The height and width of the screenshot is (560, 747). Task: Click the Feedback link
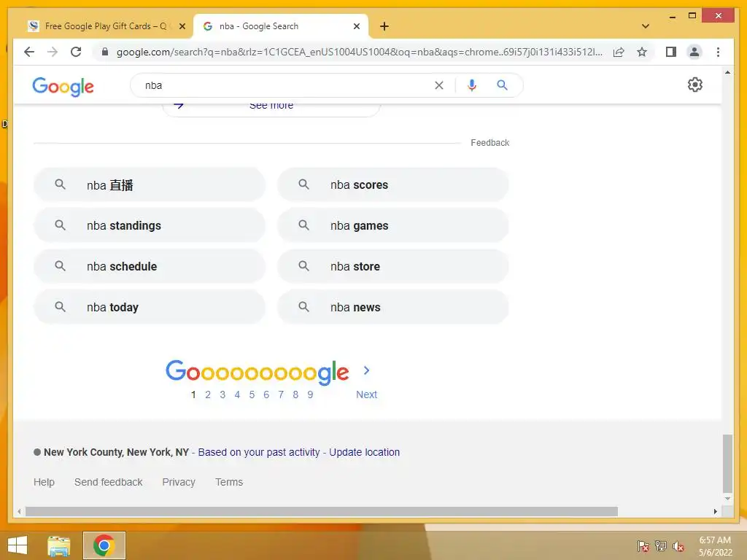coord(489,143)
